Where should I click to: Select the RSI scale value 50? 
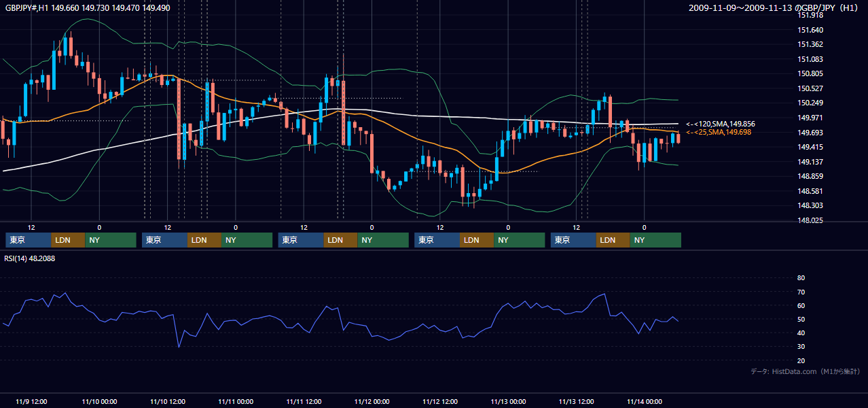pyautogui.click(x=801, y=319)
